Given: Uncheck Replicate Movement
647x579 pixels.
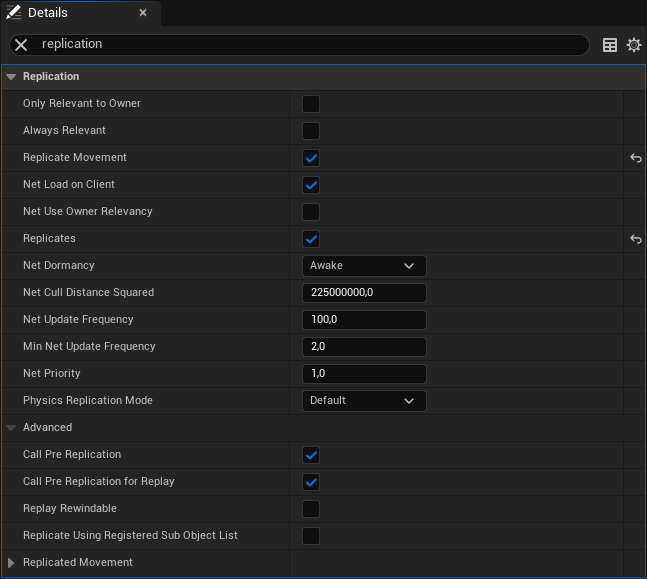Looking at the screenshot, I should tap(311, 158).
